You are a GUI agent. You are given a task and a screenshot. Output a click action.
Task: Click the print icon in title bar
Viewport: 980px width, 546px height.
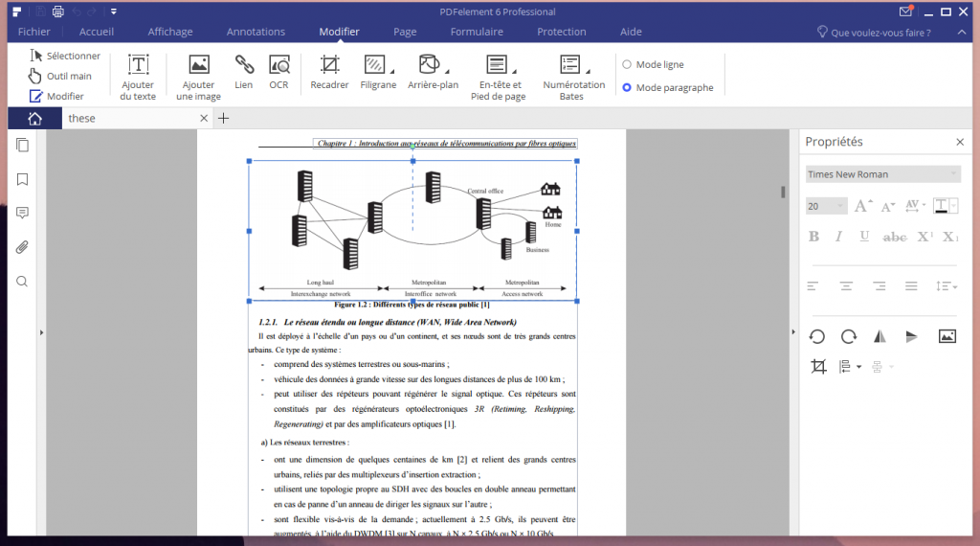pyautogui.click(x=58, y=11)
